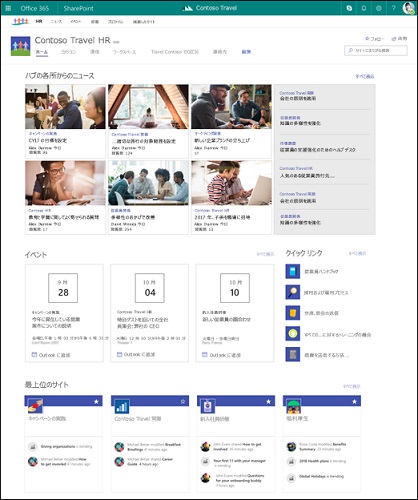Open news image of woman reading with glasses
This screenshot has height=500, width=418.
tap(65, 183)
